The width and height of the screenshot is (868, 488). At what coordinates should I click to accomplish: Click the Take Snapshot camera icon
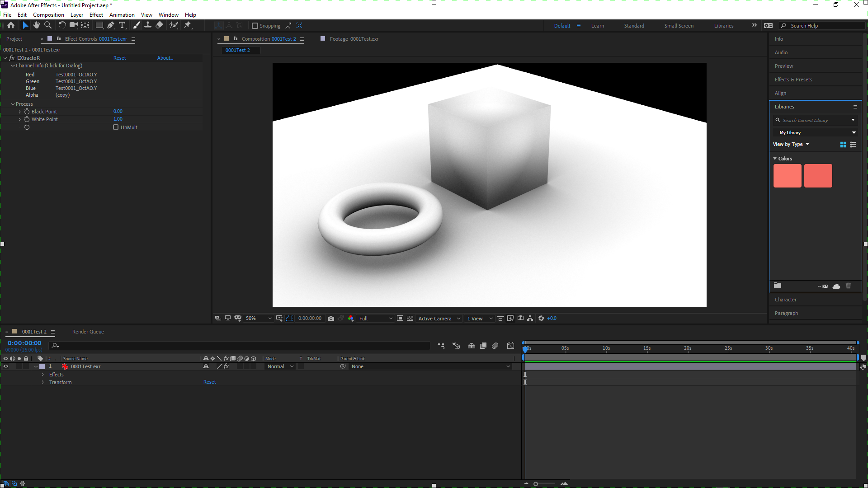coord(331,319)
